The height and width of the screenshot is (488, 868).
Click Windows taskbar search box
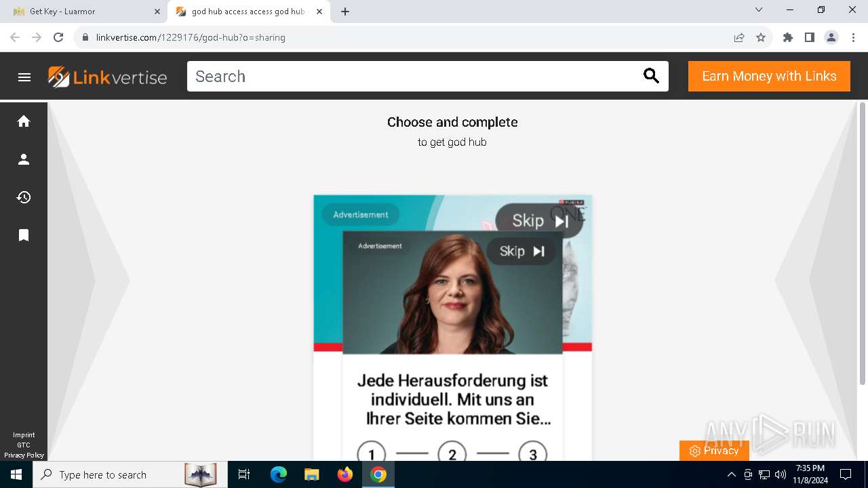[130, 474]
